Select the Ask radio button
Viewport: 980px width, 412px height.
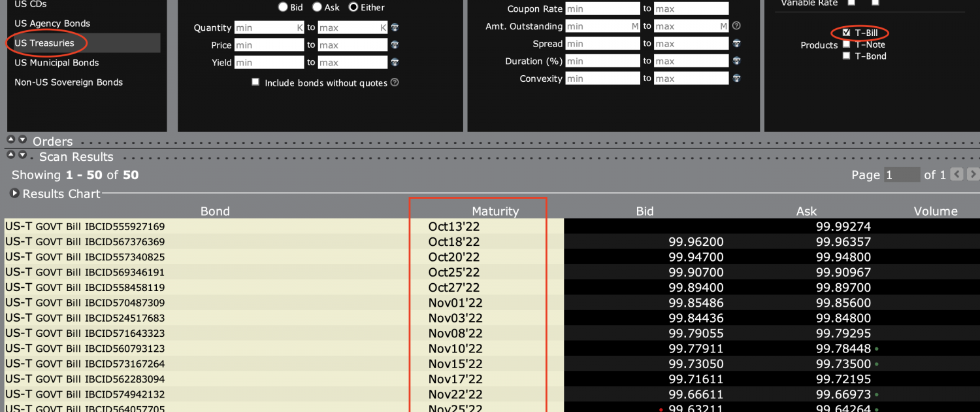coord(317,7)
